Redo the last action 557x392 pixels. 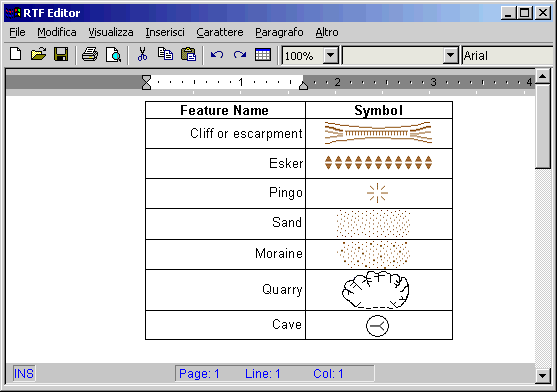240,55
